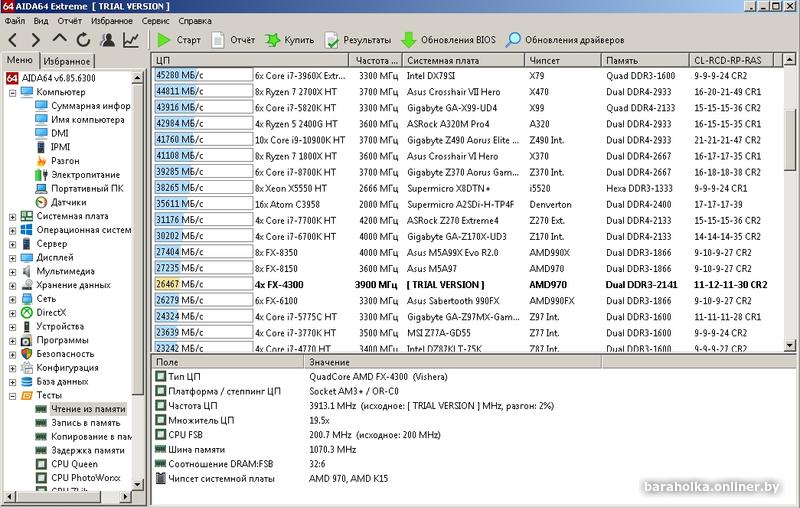Click the Сеть network icon
This screenshot has height=508, width=800.
pyautogui.click(x=27, y=299)
